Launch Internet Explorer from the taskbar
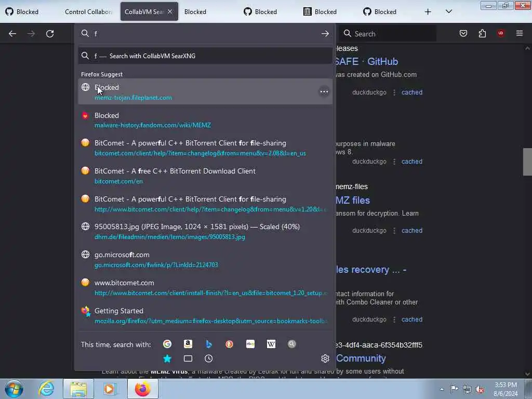This screenshot has width=532, height=399. tap(46, 389)
